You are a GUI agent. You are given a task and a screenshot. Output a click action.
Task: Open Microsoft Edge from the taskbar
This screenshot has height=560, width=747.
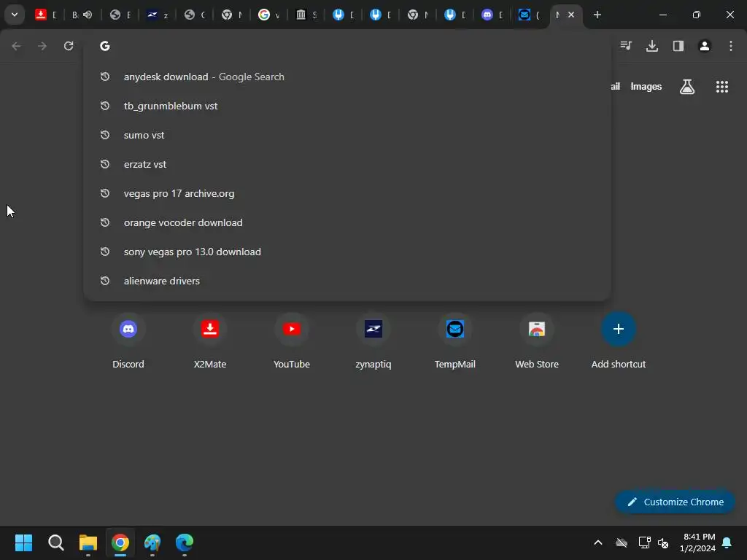(x=185, y=542)
